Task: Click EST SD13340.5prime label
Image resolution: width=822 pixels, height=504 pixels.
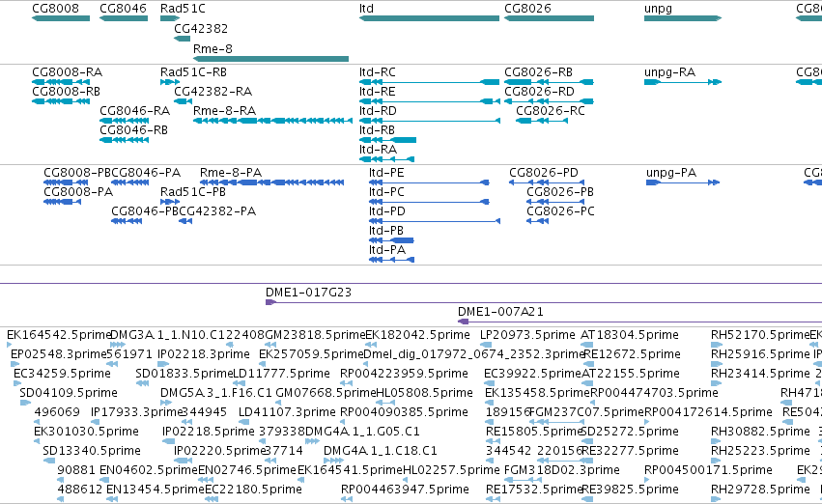Action: (x=92, y=451)
